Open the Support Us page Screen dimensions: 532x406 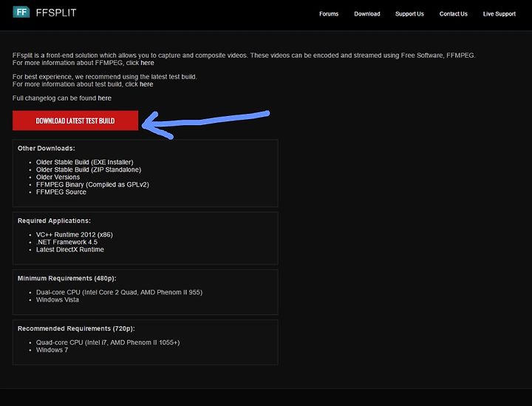(x=409, y=14)
